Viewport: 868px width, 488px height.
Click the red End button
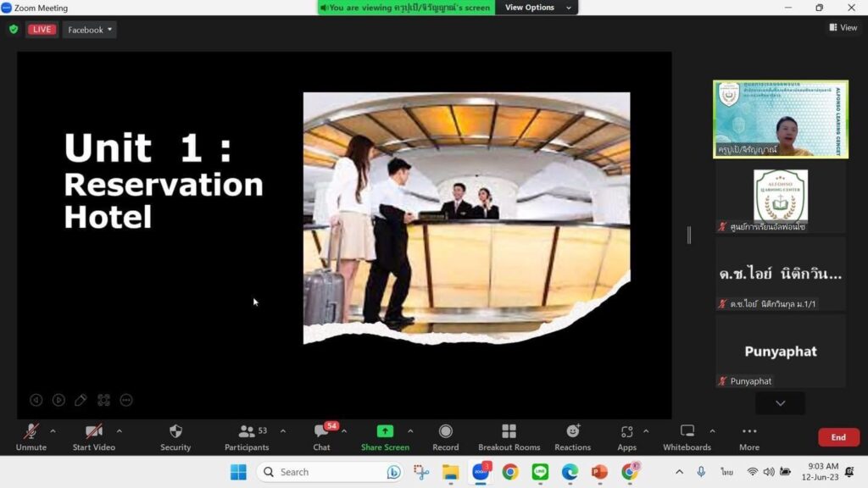click(837, 437)
